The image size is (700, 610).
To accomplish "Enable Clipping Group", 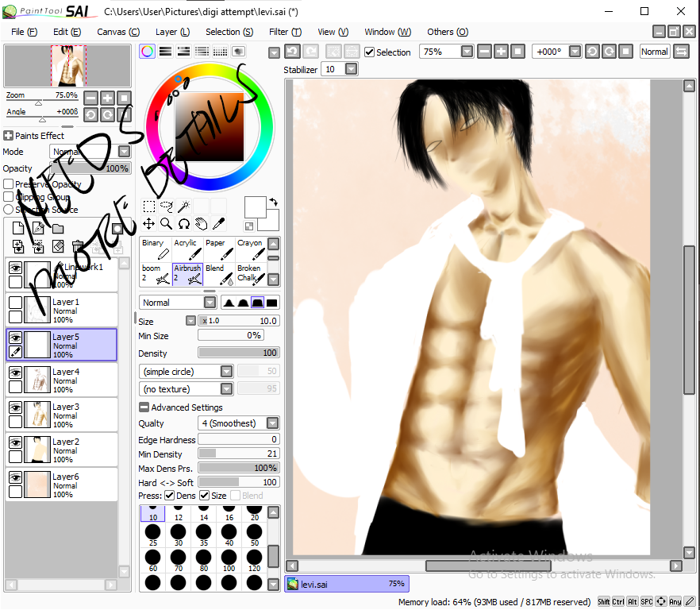I will click(x=8, y=197).
